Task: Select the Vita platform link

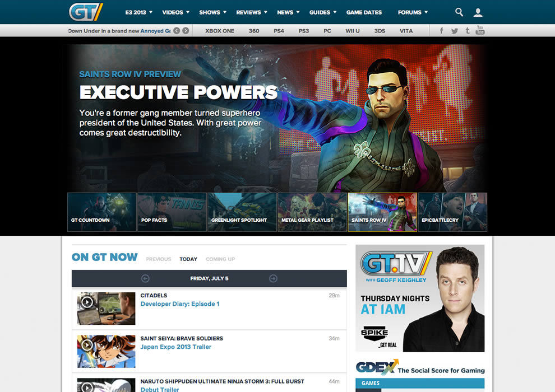Action: (x=406, y=31)
